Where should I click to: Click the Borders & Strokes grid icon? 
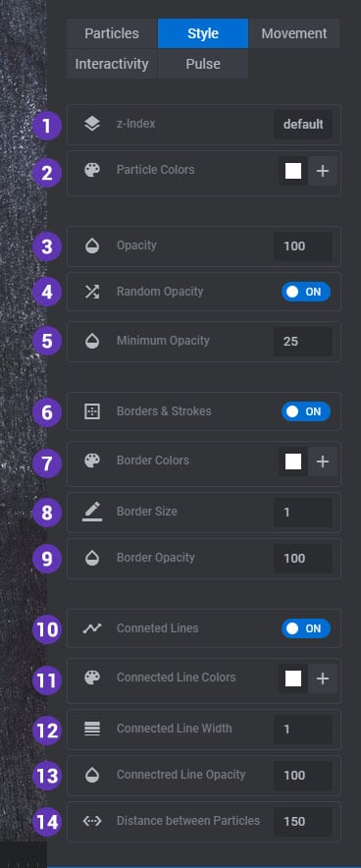(x=92, y=411)
